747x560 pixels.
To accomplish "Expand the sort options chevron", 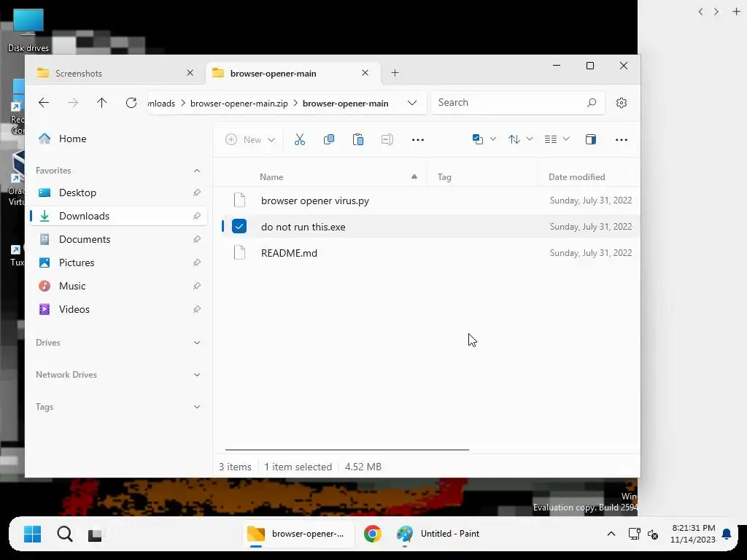I will [x=530, y=139].
